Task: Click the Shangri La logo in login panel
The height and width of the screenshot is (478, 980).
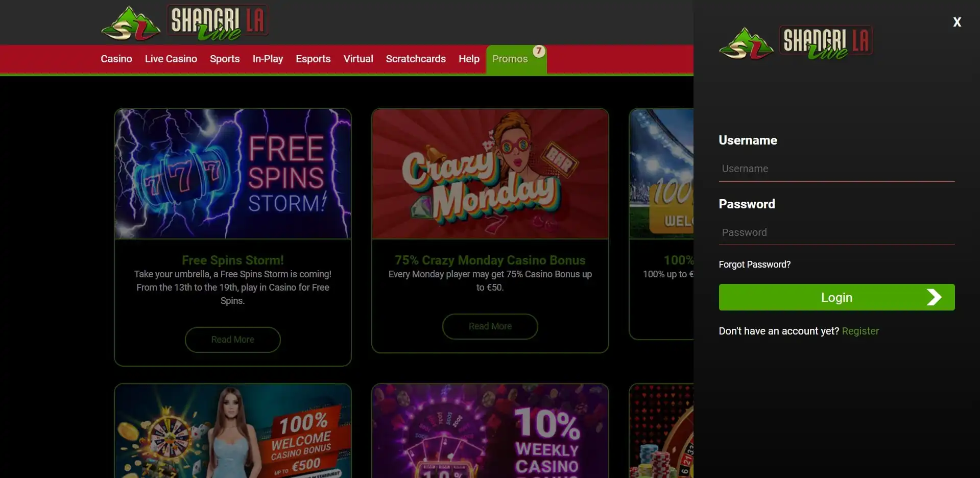Action: [x=796, y=43]
